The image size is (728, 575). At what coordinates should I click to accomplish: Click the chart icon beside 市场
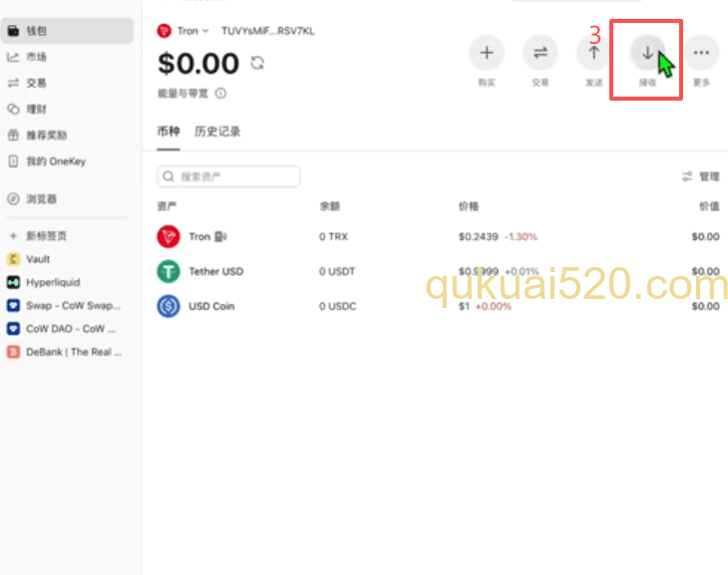(13, 57)
